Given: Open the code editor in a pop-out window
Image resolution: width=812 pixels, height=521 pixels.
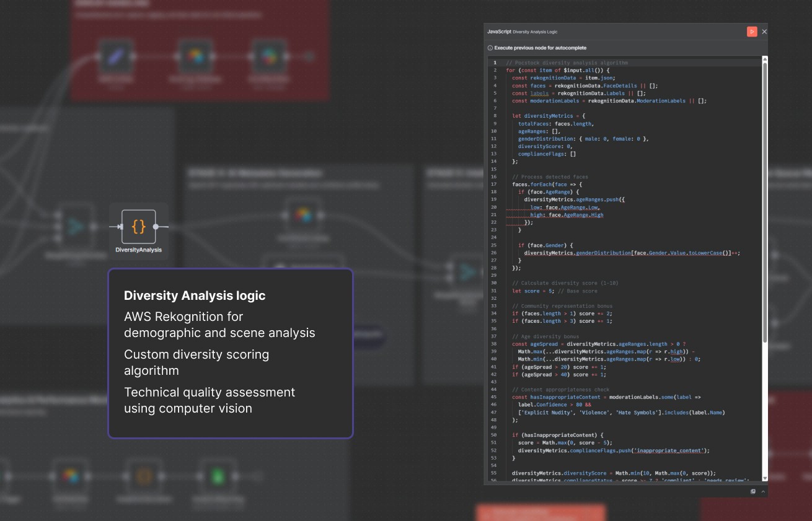Looking at the screenshot, I should (x=753, y=491).
